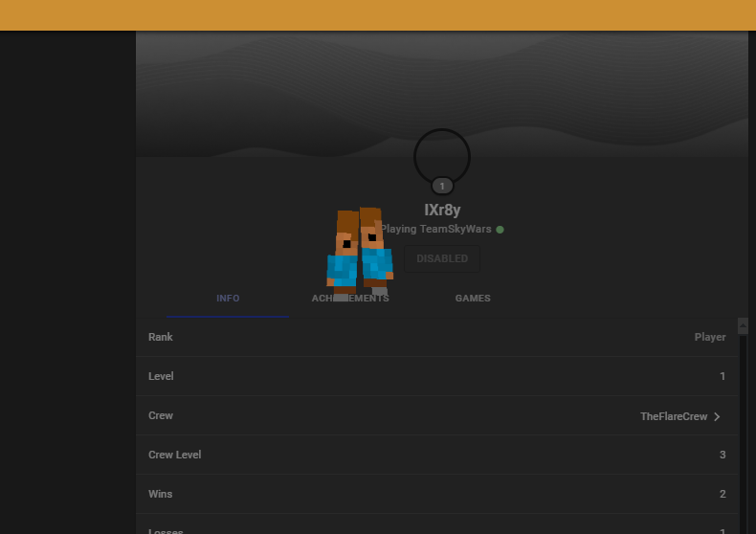Open TheFlareCrew crew link
Screen dimensions: 756x534
[674, 416]
